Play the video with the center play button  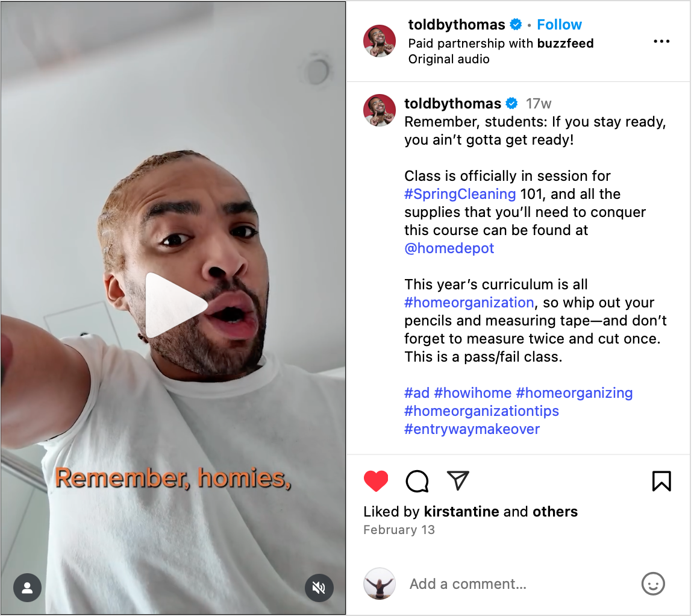pyautogui.click(x=174, y=305)
